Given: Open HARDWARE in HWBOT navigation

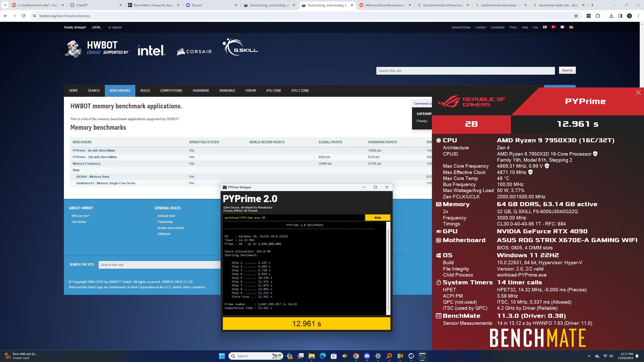Looking at the screenshot, I should [201, 90].
